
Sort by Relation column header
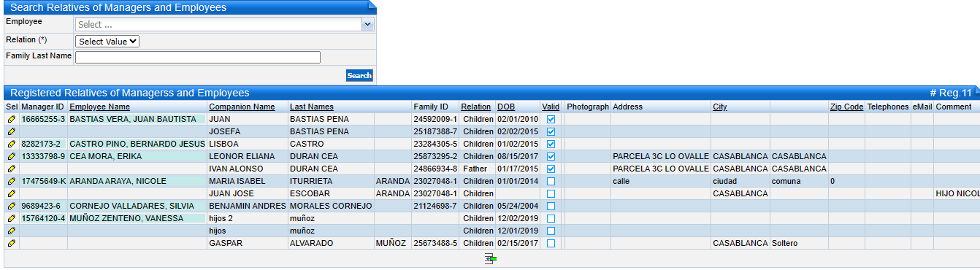(476, 107)
